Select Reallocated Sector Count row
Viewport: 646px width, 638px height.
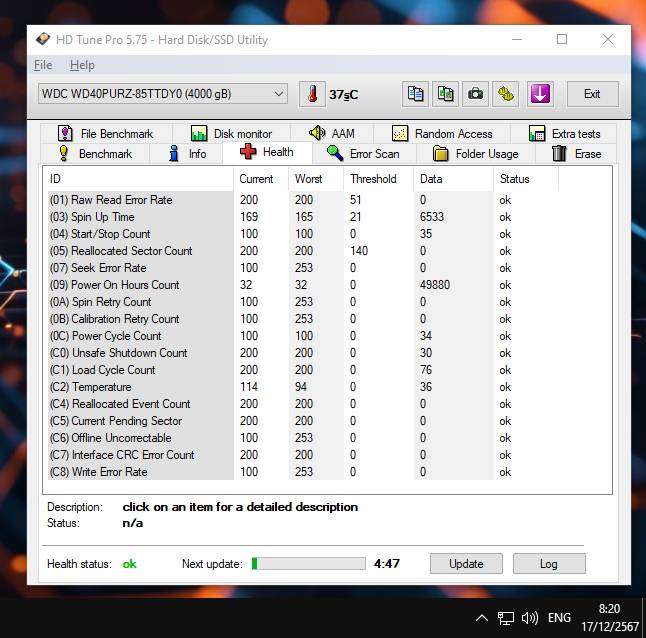[x=303, y=251]
